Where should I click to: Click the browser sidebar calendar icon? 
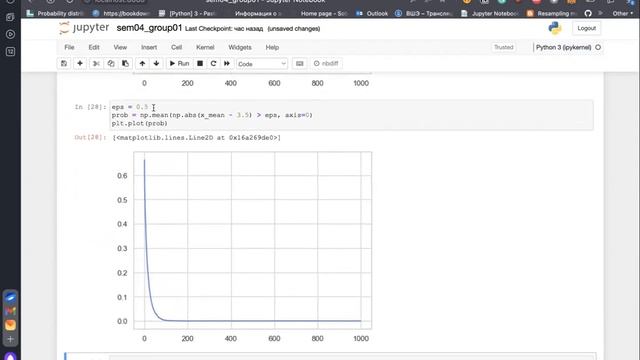pyautogui.click(x=11, y=51)
